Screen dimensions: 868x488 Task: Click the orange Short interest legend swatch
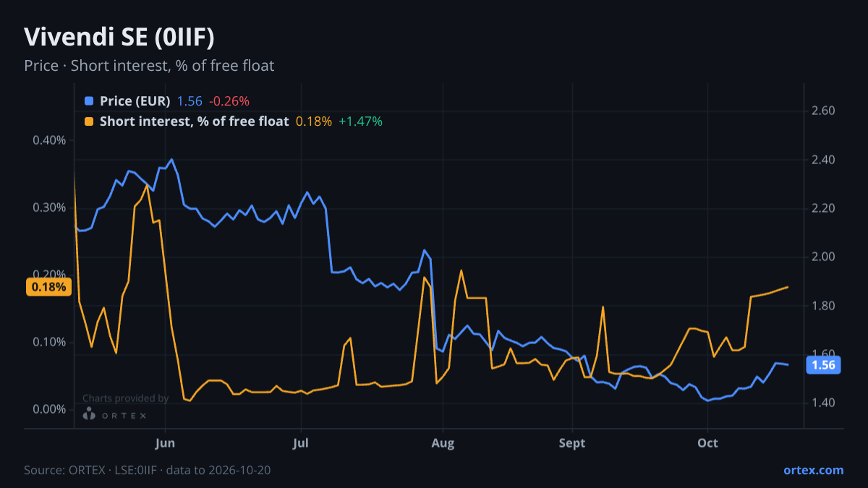tap(89, 121)
